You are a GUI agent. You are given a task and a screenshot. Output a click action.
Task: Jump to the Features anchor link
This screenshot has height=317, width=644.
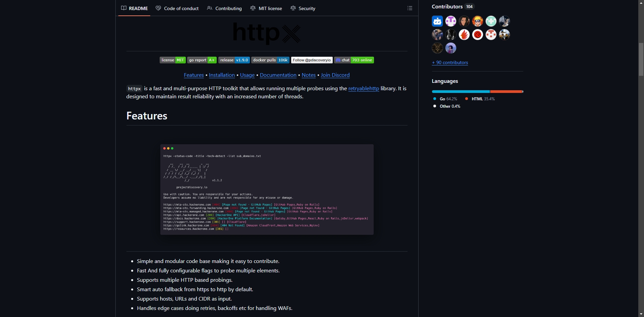[194, 75]
